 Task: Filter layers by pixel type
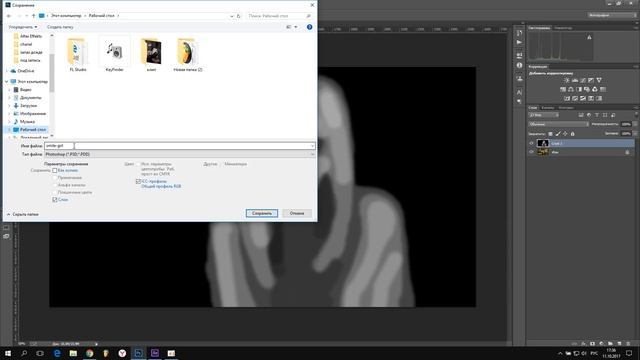click(x=581, y=115)
